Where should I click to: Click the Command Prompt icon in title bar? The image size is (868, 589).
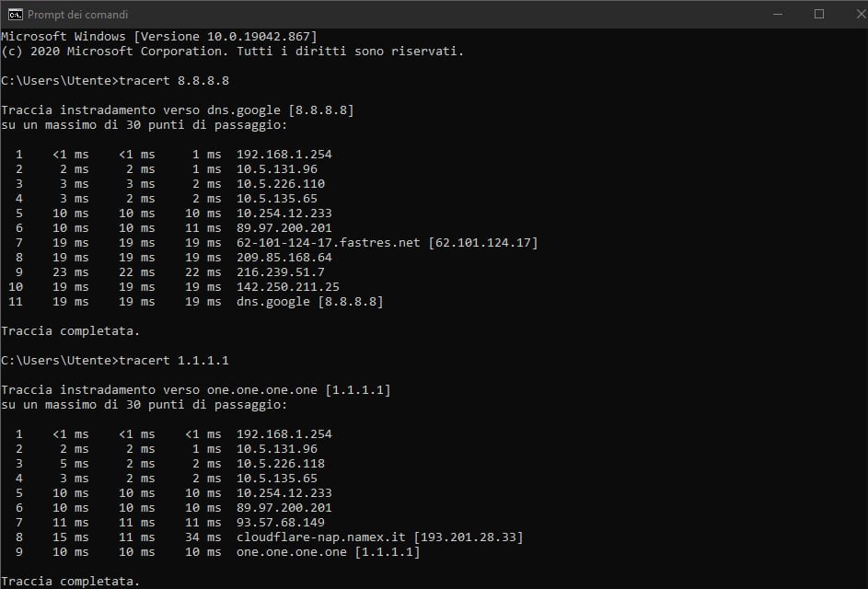click(x=15, y=15)
